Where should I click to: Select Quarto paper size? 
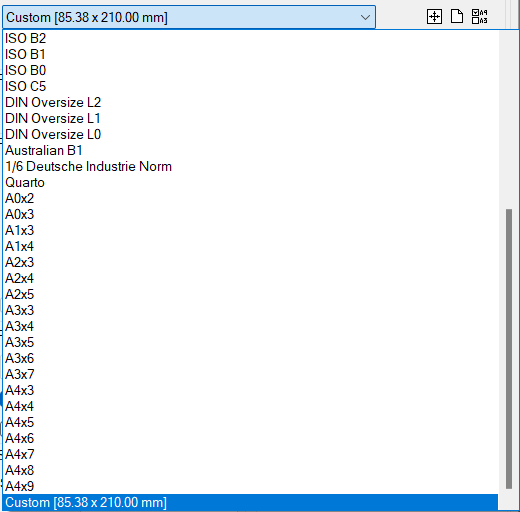(x=250, y=182)
